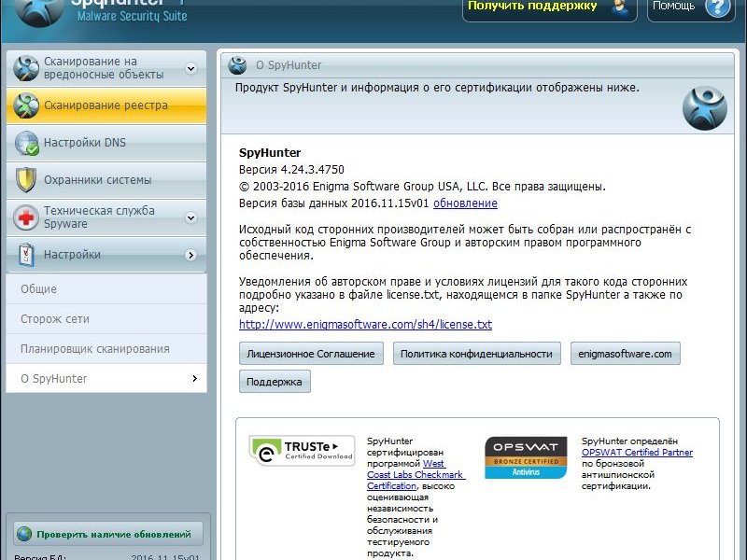Click the System Guards shield icon
This screenshot has width=747, height=560.
26,180
